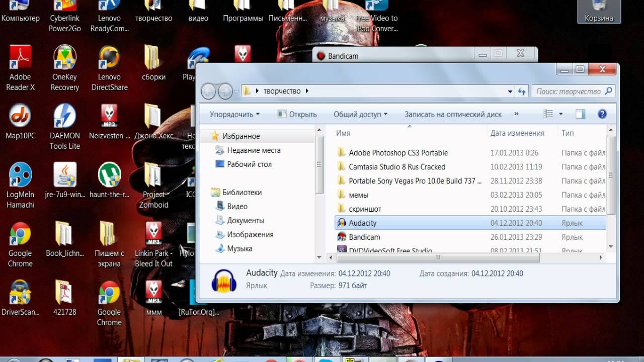Open DAEMON Tools Lite shortcut
The image size is (644, 362).
point(65,127)
